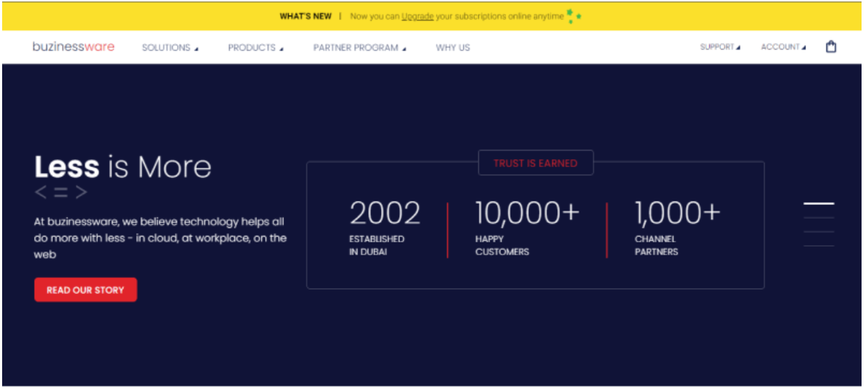Click the Less is More heading
Screen dimensions: 868x390
click(x=123, y=167)
